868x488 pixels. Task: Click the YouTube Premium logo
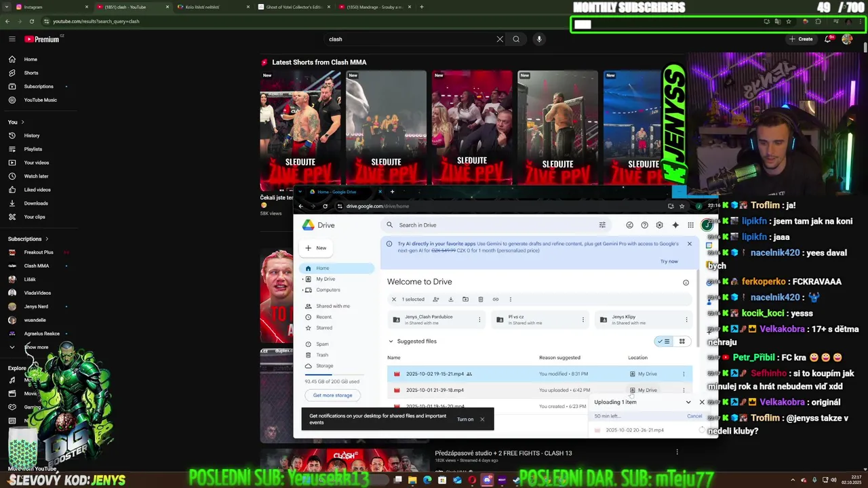click(x=42, y=39)
